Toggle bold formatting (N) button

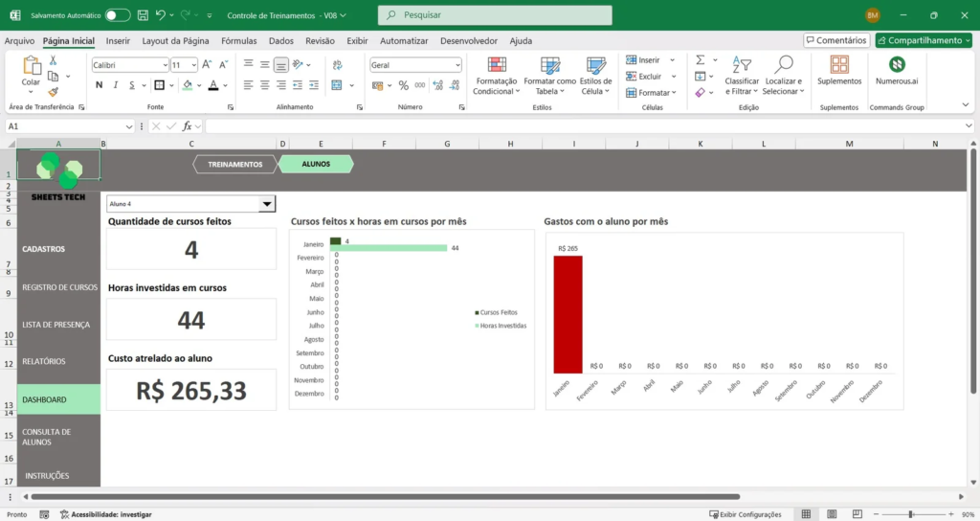(x=100, y=85)
